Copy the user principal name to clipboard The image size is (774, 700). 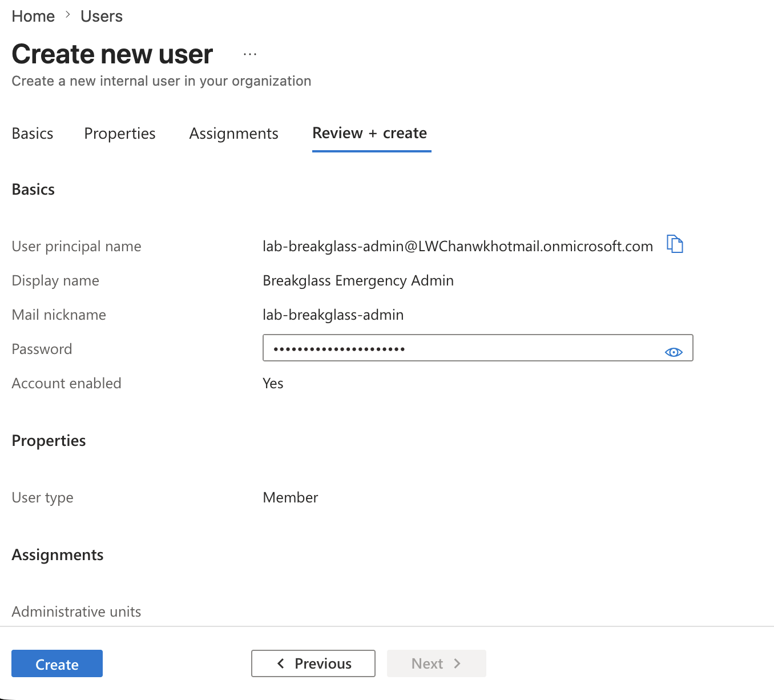click(675, 244)
